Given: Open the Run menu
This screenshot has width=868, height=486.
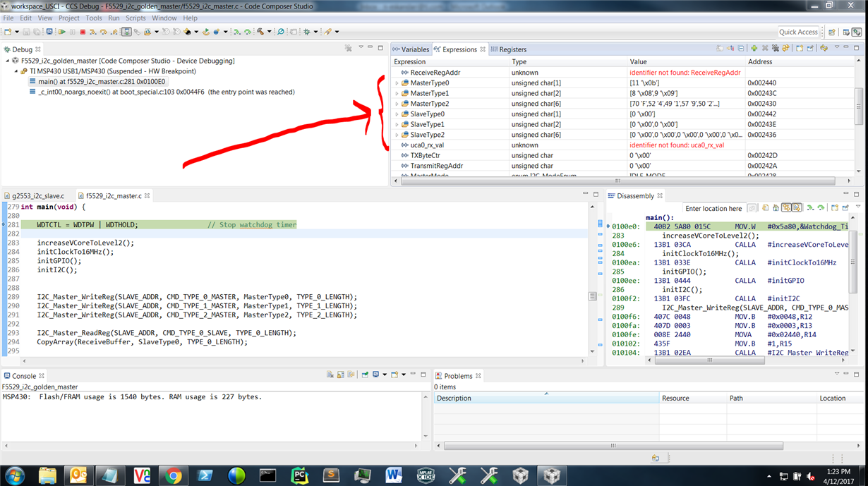Looking at the screenshot, I should (x=114, y=18).
